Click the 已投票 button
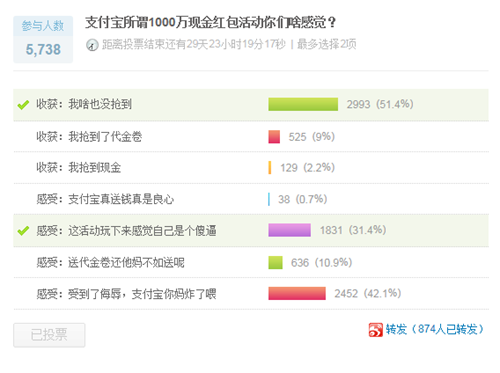This screenshot has height=373, width=500. click(x=49, y=335)
